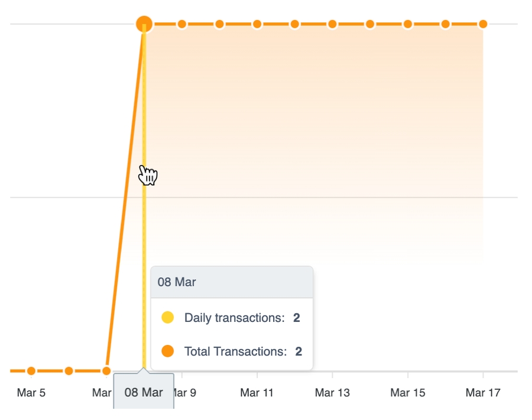Click the Daily transactions text in tooltip
The width and height of the screenshot is (532, 420).
pyautogui.click(x=234, y=318)
